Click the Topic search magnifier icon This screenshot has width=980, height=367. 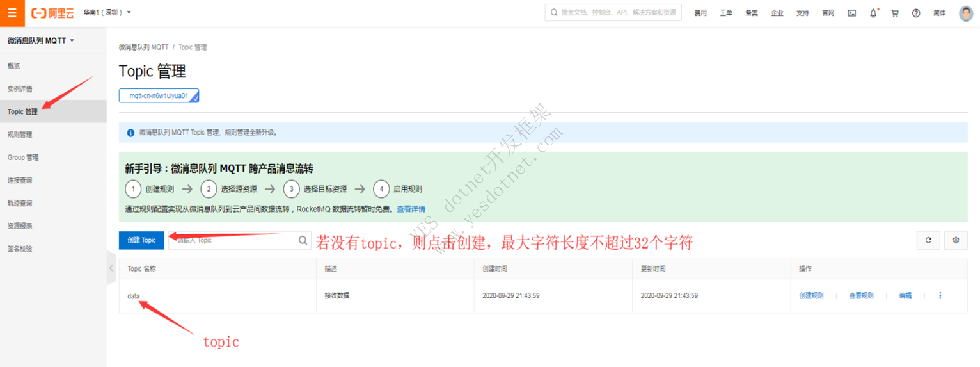point(303,241)
